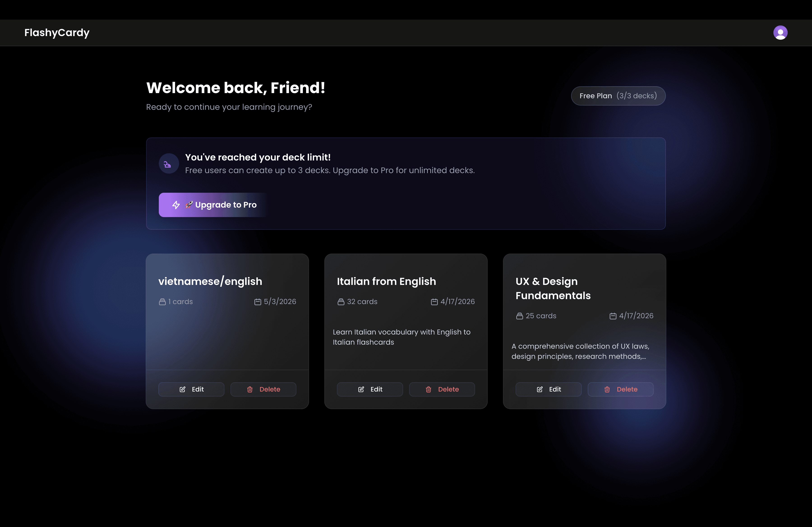Viewport: 812px width, 527px height.
Task: Click the '1 cards' count text
Action: tap(180, 302)
